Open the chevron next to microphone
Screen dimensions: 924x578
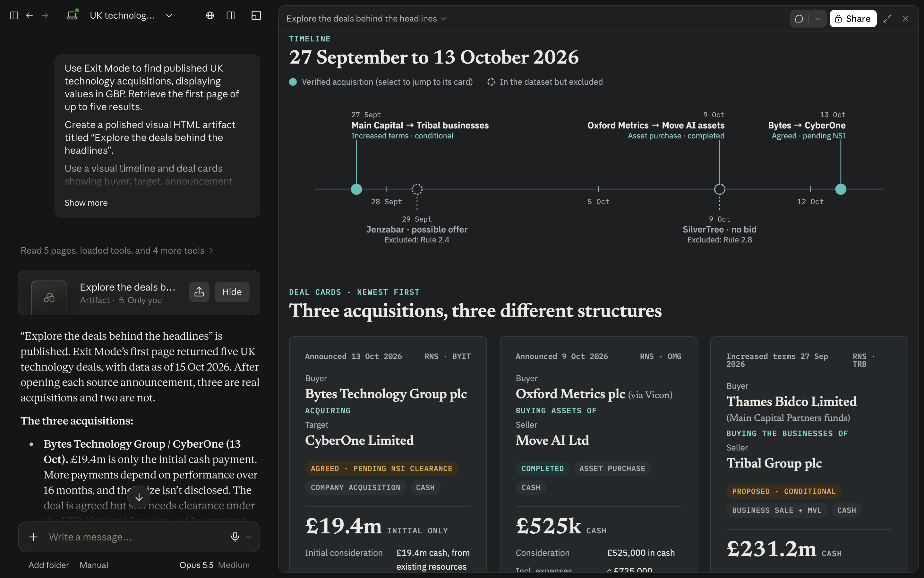coord(249,537)
